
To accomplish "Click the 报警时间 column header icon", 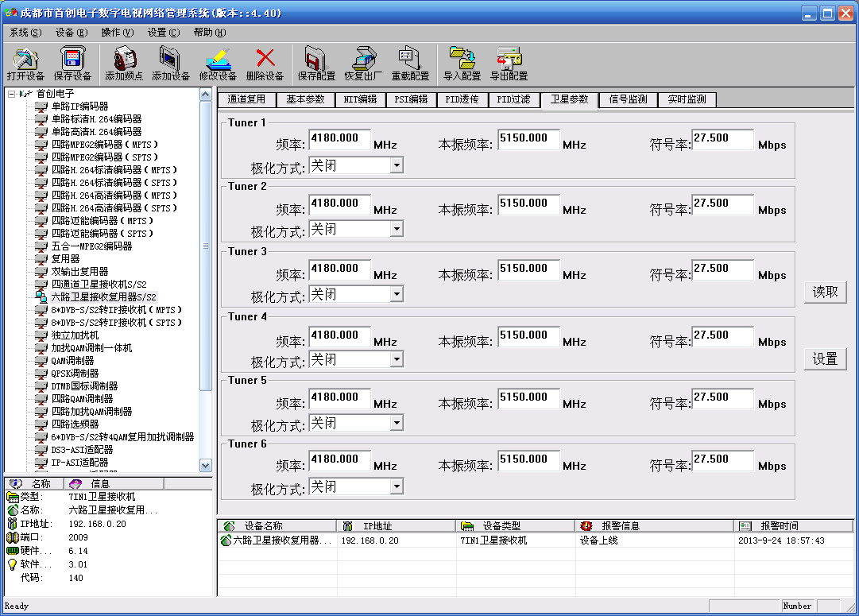I will point(745,526).
